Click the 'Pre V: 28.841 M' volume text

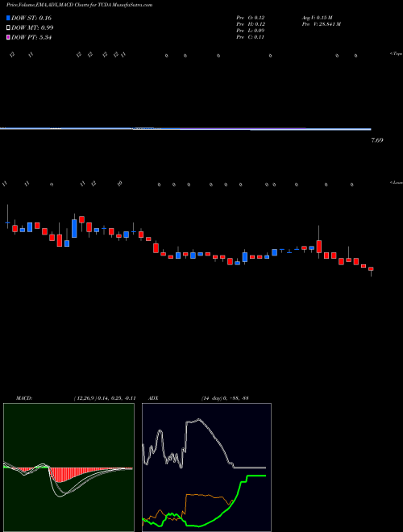click(x=321, y=24)
